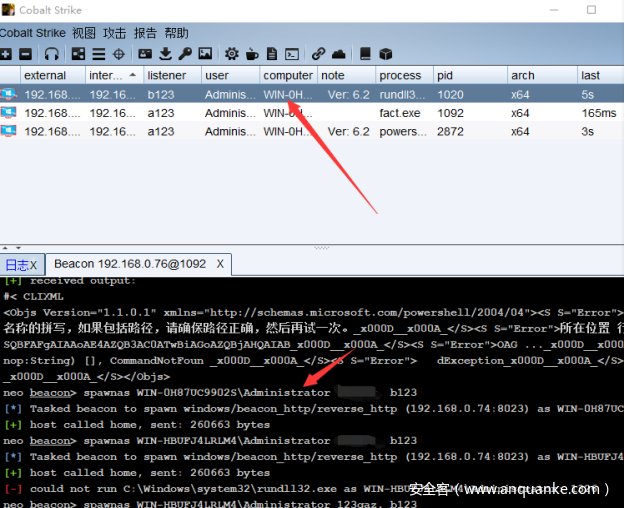Open the 视图 menu
Image resolution: width=625 pixels, height=508 pixels.
(84, 33)
